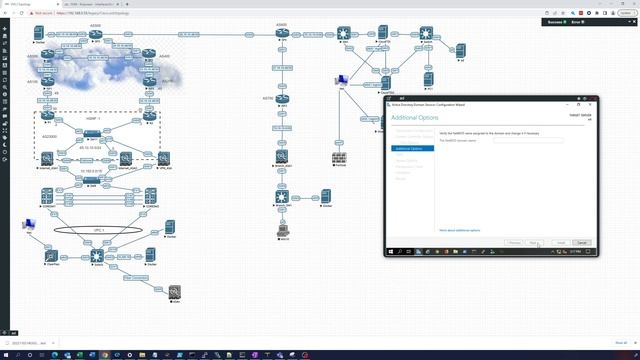This screenshot has width=640, height=360.
Task: Select the Branch_ASA1 firewall node
Action: click(x=282, y=156)
